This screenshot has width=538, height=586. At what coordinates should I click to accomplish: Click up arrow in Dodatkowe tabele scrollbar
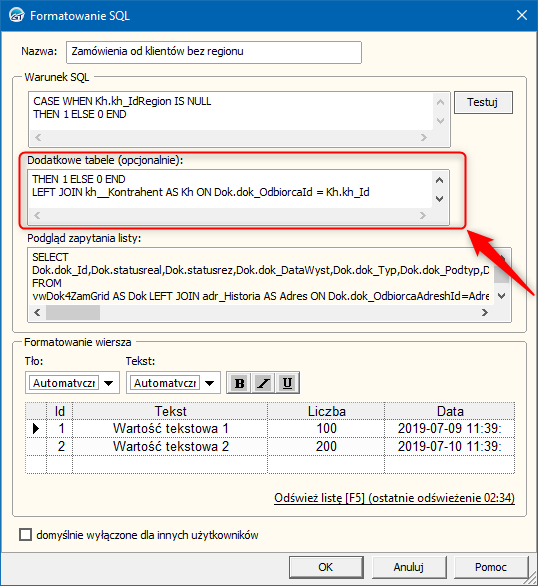[x=440, y=180]
